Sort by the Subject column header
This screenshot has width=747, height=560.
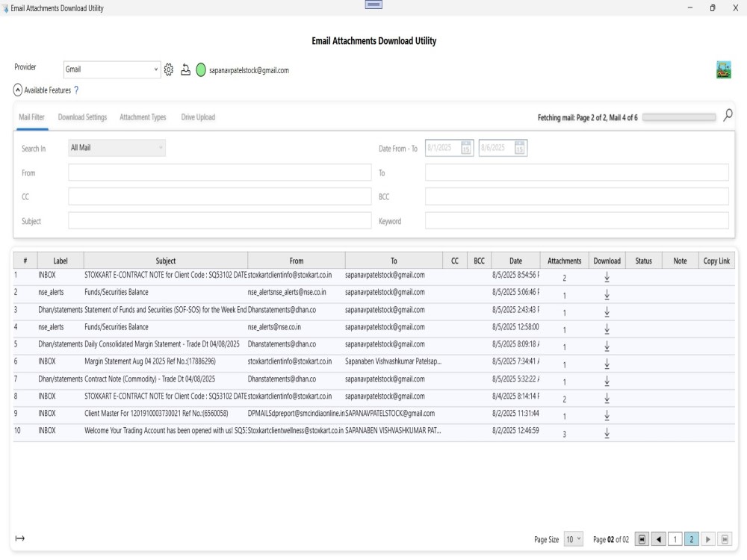click(x=166, y=261)
